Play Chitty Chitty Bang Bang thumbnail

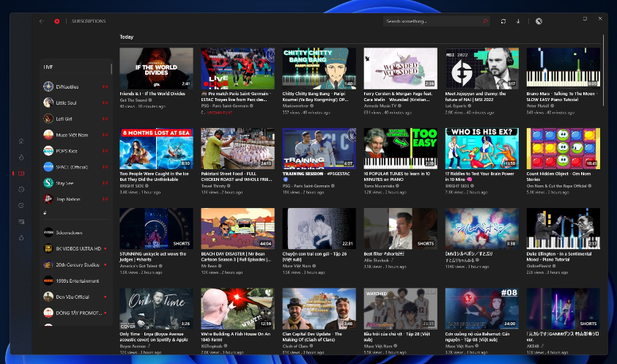[x=319, y=68]
